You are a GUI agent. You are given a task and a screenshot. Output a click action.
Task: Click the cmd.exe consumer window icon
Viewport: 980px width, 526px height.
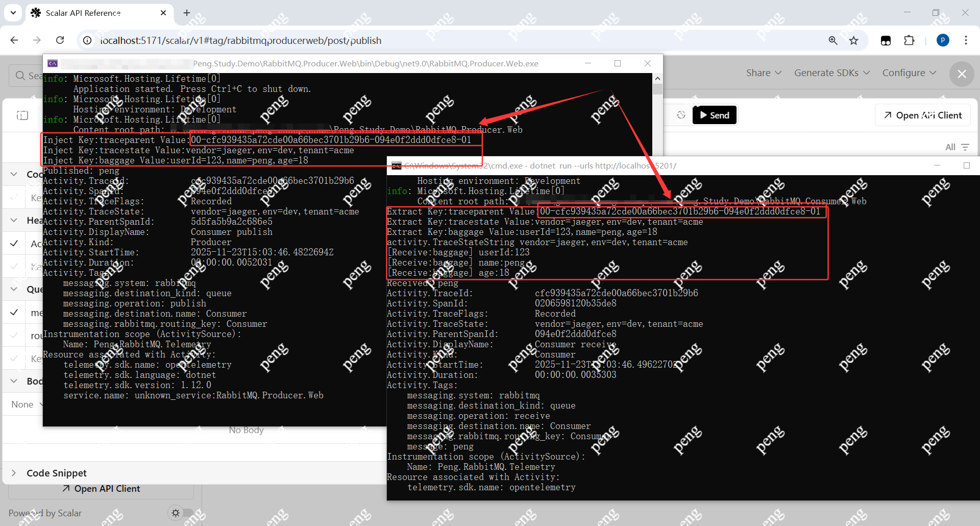point(396,165)
